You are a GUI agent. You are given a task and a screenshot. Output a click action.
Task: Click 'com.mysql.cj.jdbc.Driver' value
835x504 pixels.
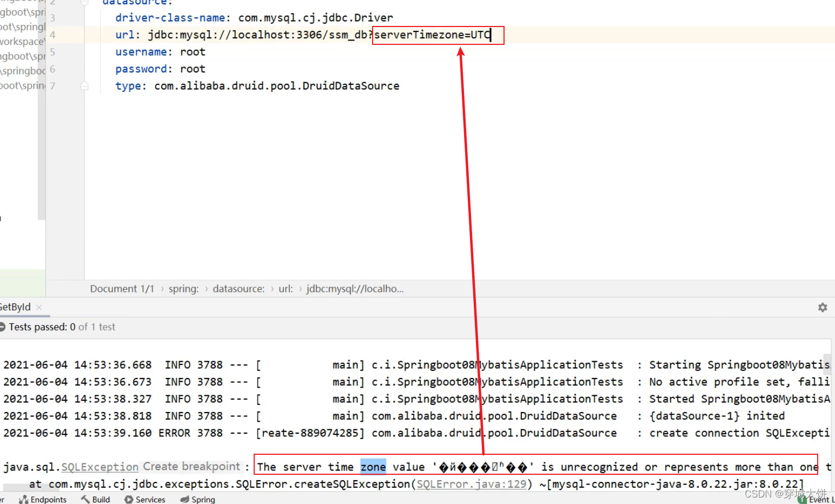click(315, 18)
